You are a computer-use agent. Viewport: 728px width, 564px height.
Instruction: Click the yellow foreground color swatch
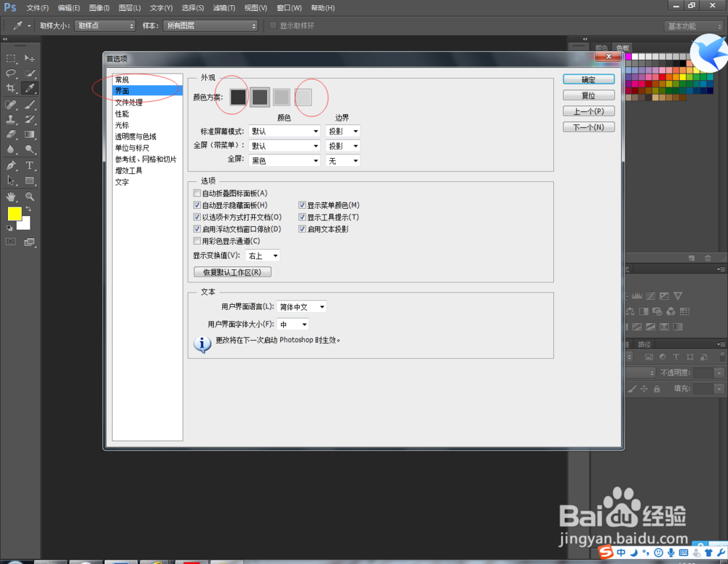pos(15,213)
